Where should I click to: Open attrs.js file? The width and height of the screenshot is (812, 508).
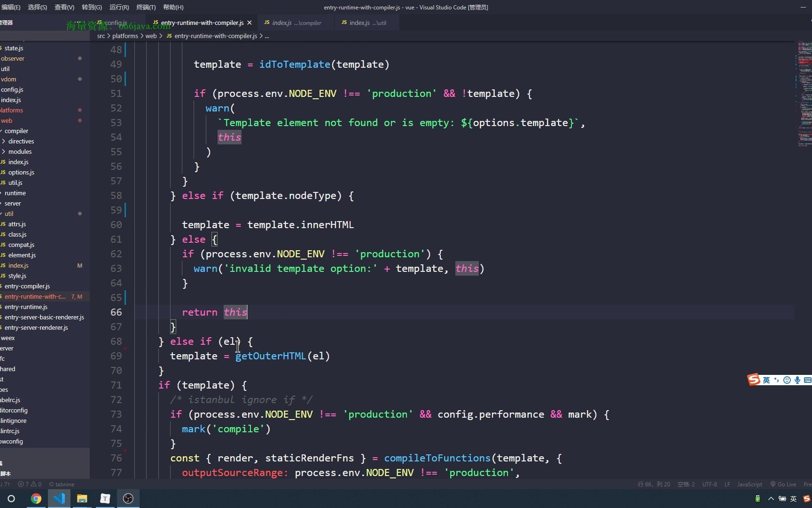pyautogui.click(x=17, y=224)
